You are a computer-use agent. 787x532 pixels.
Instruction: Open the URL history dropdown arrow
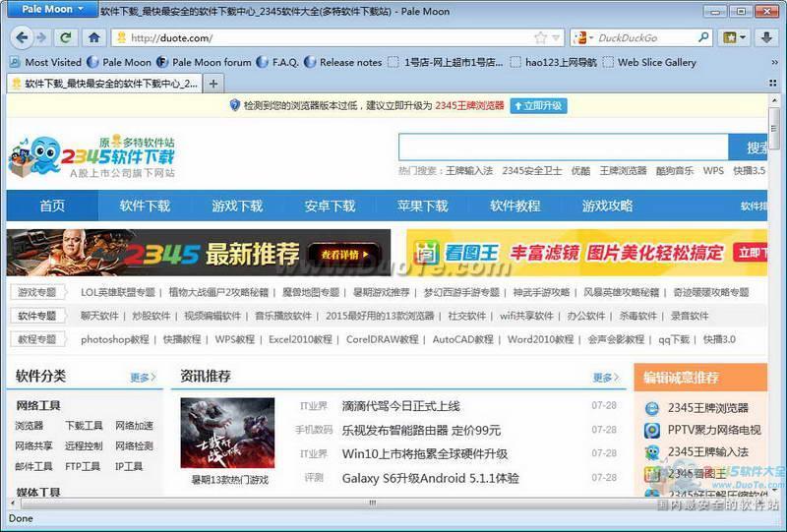556,37
